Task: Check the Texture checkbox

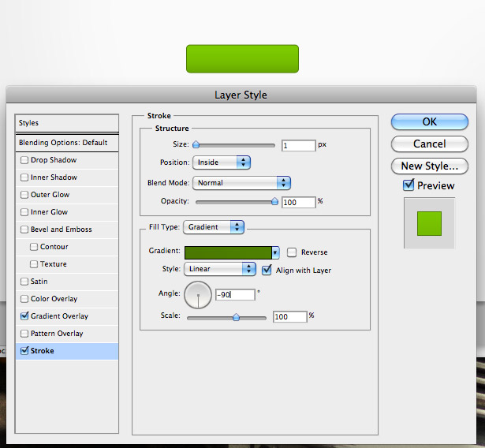Action: (x=34, y=264)
